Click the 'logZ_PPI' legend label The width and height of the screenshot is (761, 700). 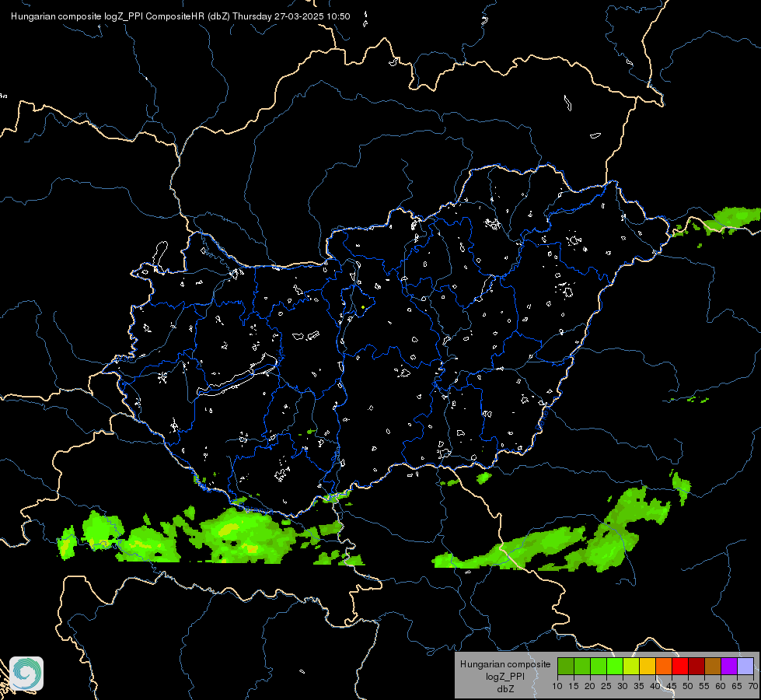coord(505,676)
